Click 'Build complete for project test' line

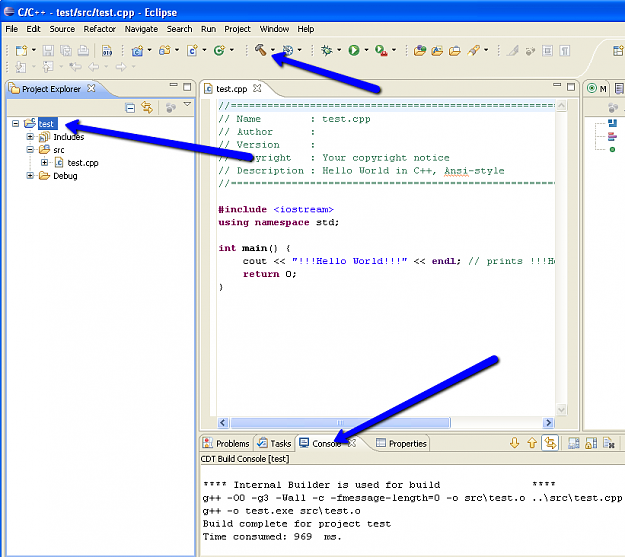click(x=297, y=524)
